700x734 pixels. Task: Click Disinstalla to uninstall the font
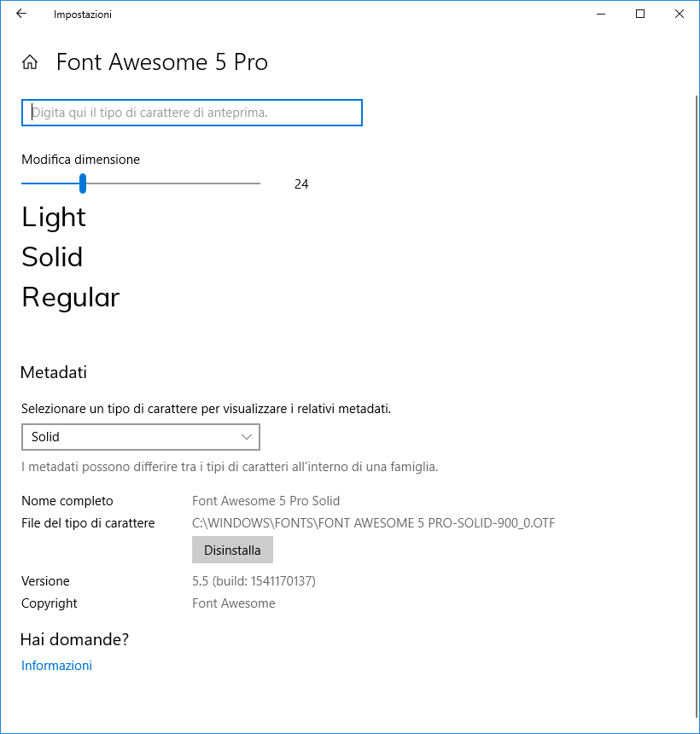tap(232, 549)
